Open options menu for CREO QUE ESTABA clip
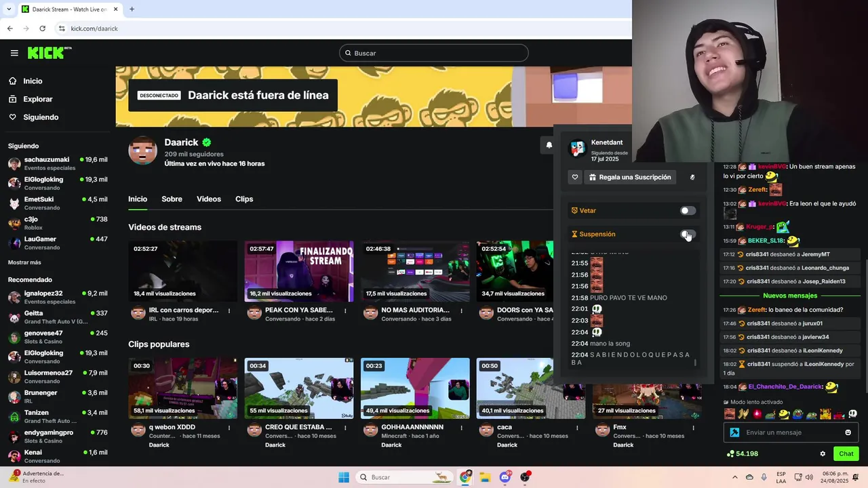The width and height of the screenshot is (868, 488). [x=345, y=428]
